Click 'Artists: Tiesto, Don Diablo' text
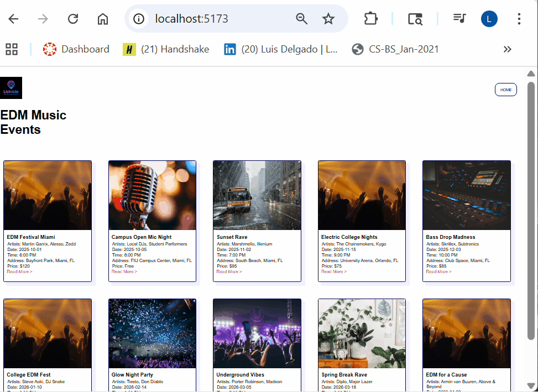This screenshot has width=538, height=392. point(138,381)
